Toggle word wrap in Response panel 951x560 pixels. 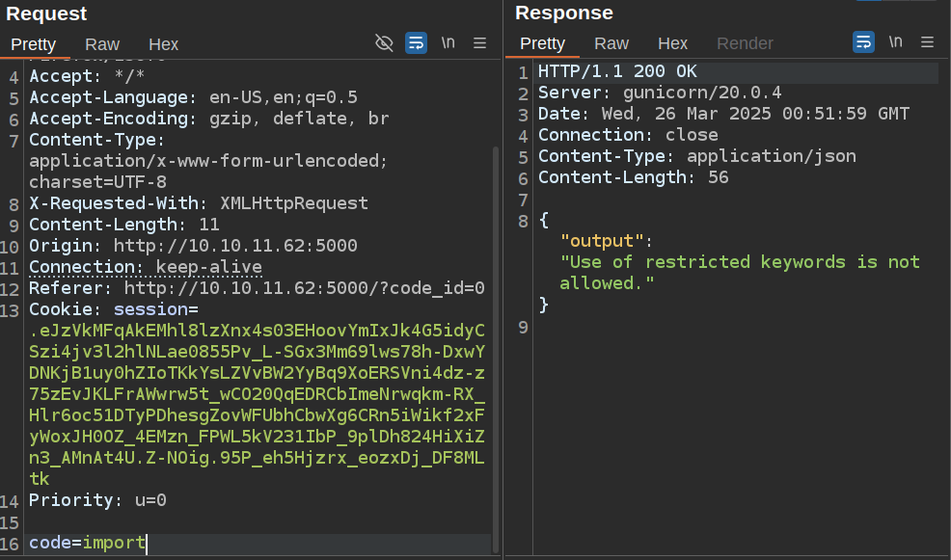pyautogui.click(x=863, y=42)
